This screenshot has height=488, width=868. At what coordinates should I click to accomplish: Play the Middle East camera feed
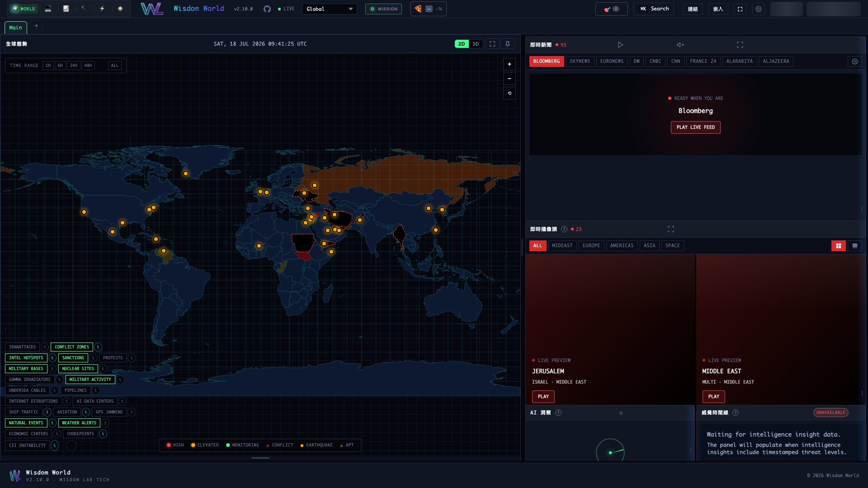714,397
